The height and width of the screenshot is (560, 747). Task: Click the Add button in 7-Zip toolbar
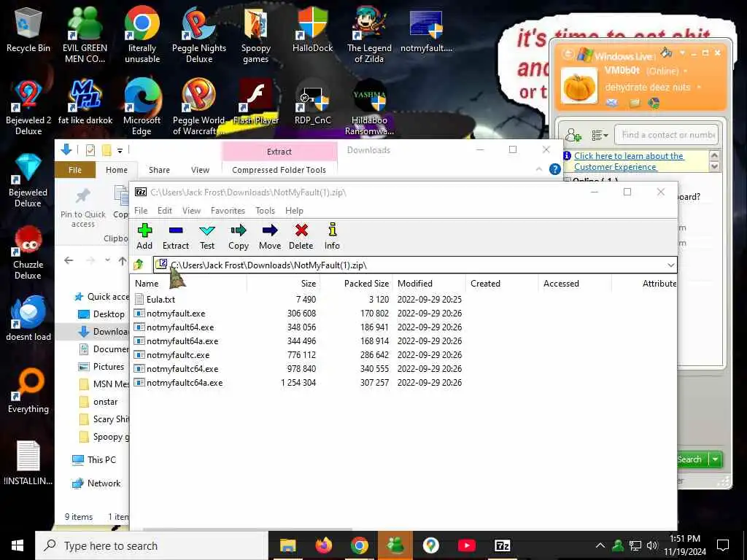[x=144, y=236]
